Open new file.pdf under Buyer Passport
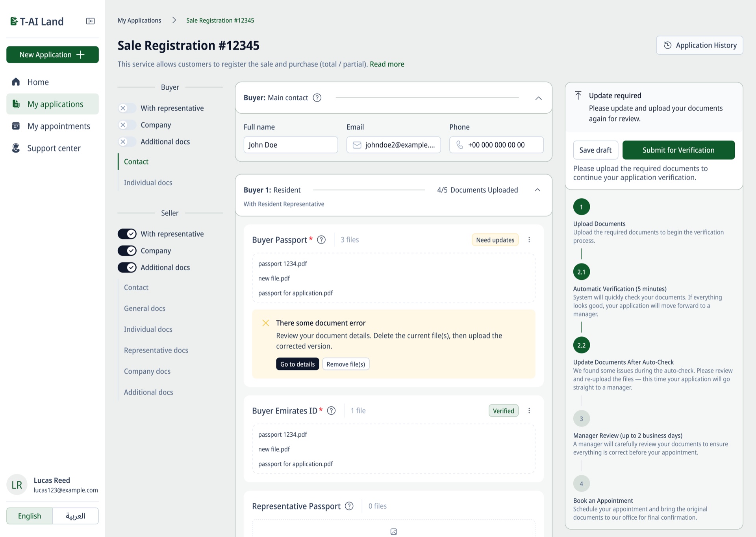 274,278
